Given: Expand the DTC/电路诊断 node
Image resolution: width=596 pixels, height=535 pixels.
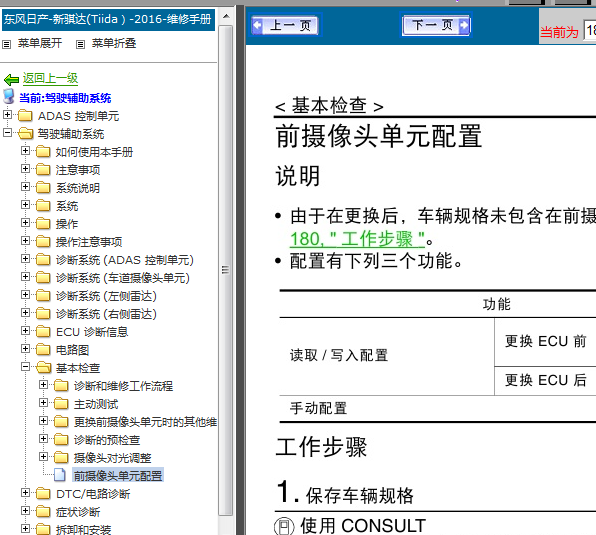Looking at the screenshot, I should [x=25, y=493].
